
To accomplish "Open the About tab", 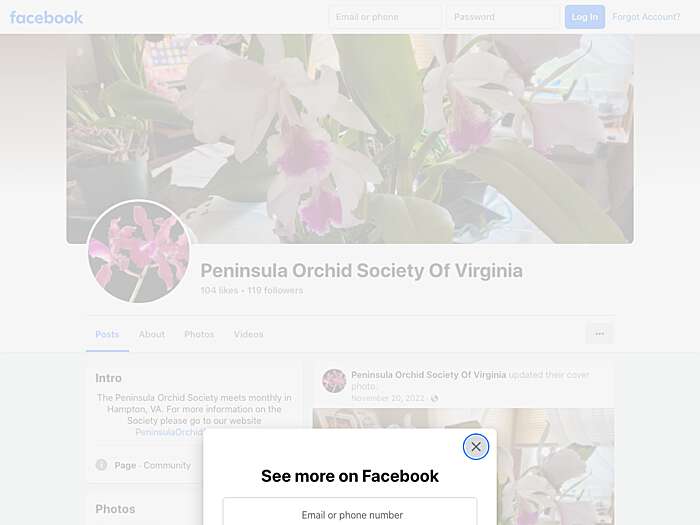I will coord(152,334).
